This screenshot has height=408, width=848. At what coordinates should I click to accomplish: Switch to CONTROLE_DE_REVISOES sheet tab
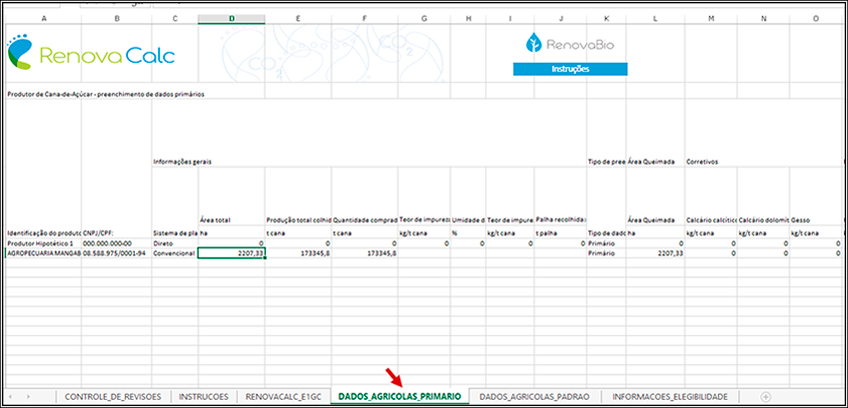tap(111, 396)
